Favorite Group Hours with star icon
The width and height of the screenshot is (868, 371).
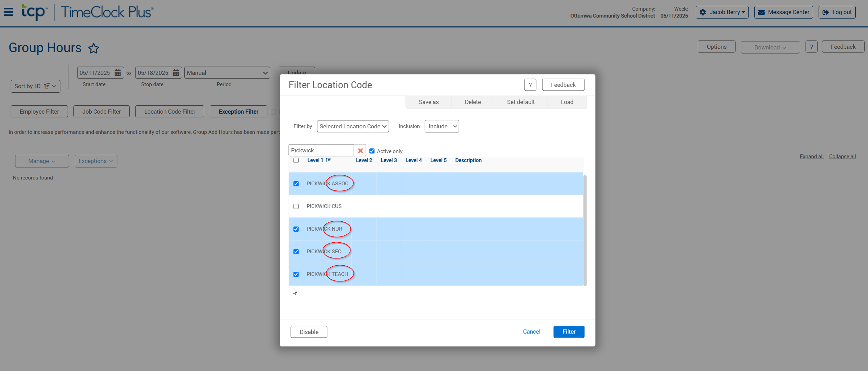tap(93, 48)
